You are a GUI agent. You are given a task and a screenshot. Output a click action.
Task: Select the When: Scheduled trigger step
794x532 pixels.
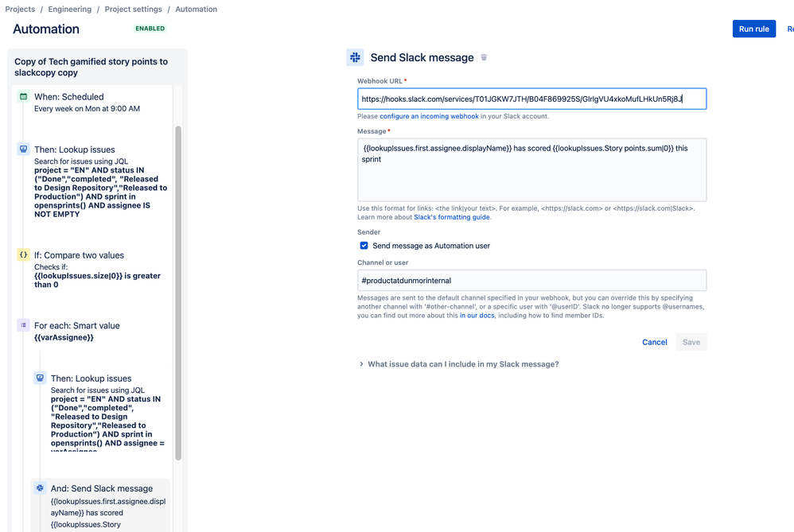tap(92, 103)
